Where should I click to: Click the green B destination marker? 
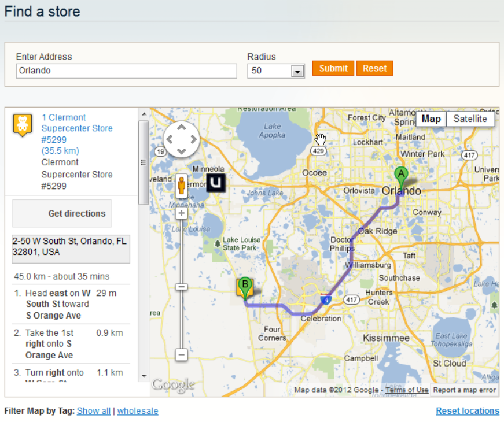pyautogui.click(x=245, y=287)
